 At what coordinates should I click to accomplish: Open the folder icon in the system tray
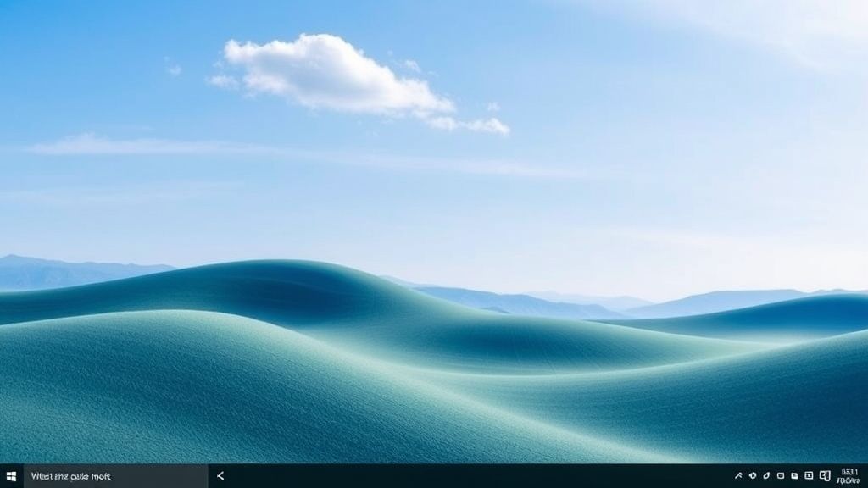[795, 475]
